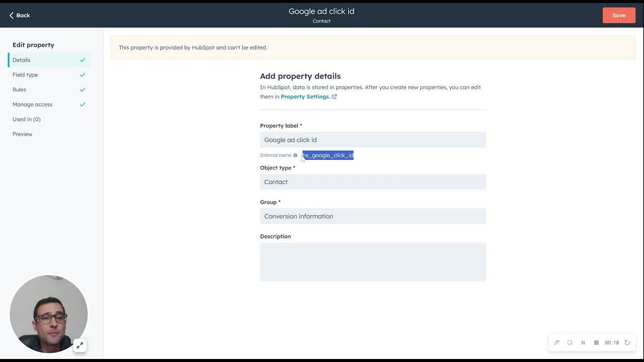
Task: Click the green checkmark beside Manage access
Action: (83, 105)
